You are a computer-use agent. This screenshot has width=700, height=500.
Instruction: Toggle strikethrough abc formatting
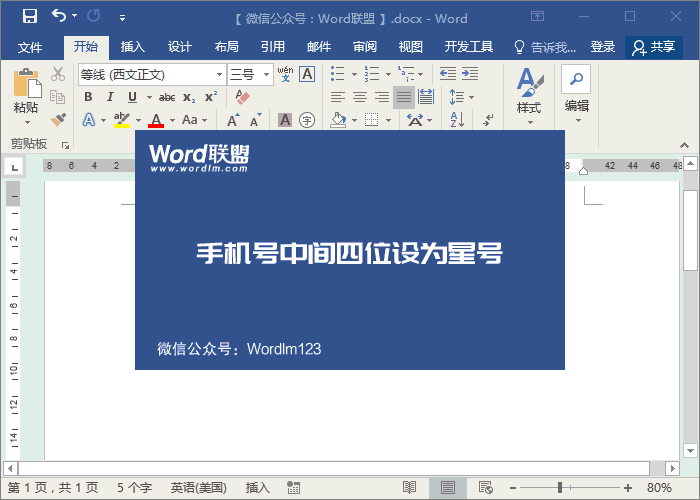pos(167,97)
